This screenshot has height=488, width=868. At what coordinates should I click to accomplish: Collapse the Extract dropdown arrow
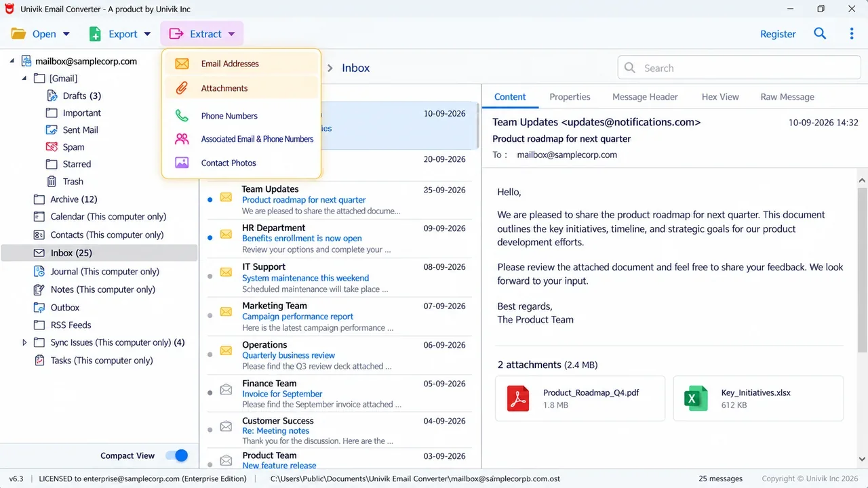pyautogui.click(x=231, y=34)
